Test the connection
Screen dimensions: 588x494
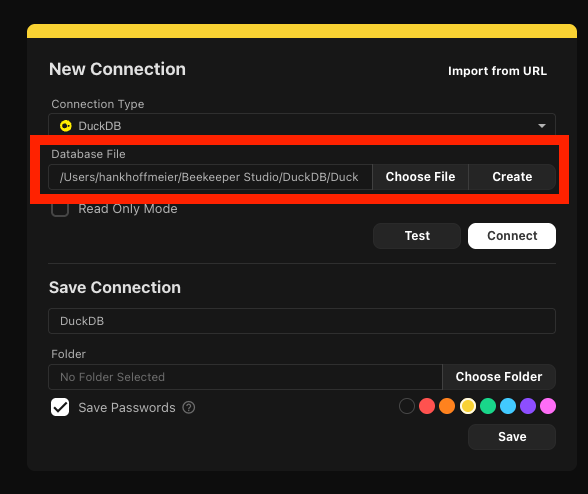point(417,236)
